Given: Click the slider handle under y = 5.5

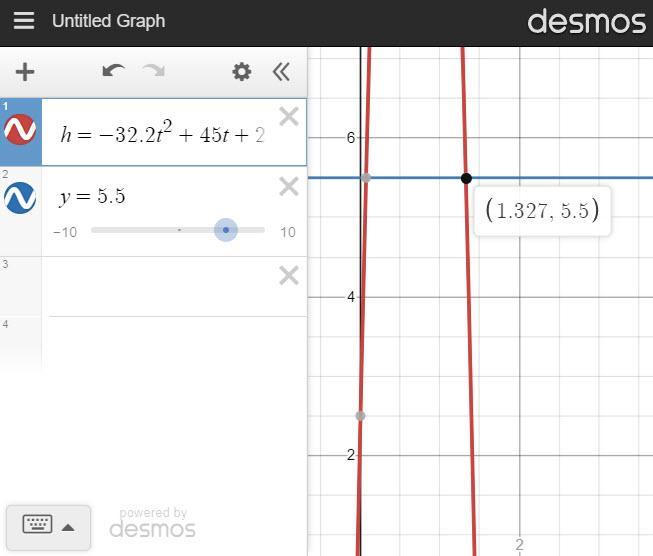Looking at the screenshot, I should click(226, 230).
